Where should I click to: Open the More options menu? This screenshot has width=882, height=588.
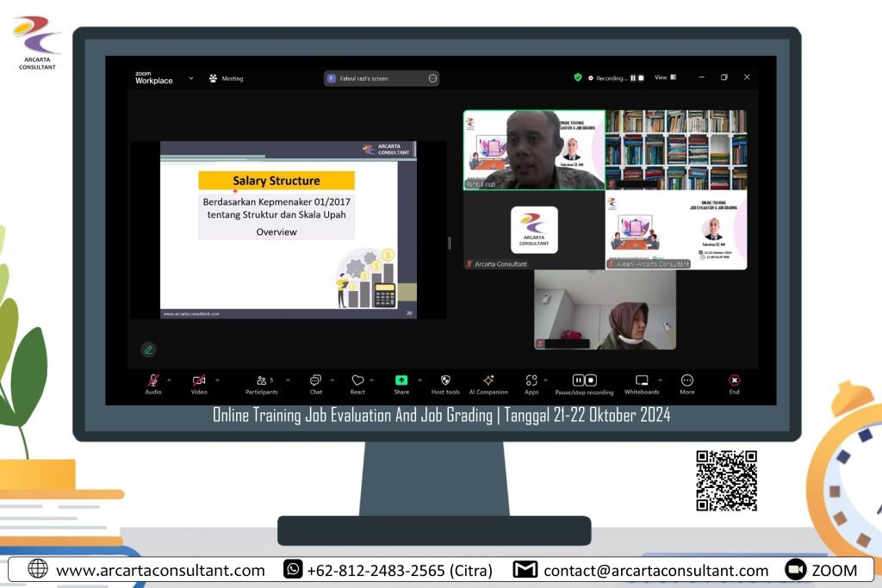686,381
